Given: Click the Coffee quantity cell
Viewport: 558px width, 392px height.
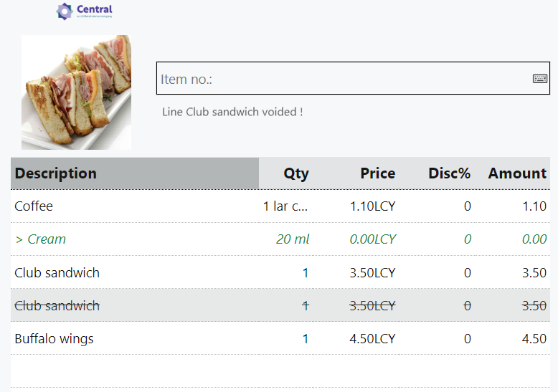Looking at the screenshot, I should [285, 206].
